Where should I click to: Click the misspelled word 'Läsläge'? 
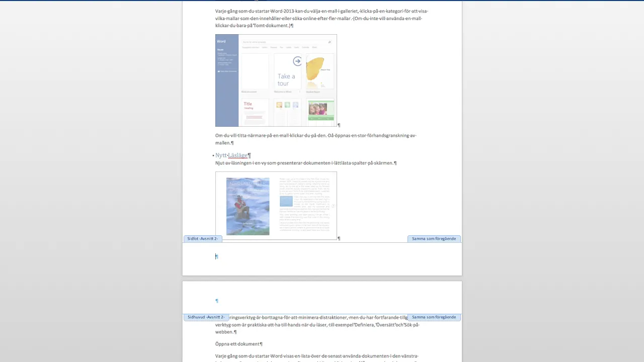(x=237, y=155)
